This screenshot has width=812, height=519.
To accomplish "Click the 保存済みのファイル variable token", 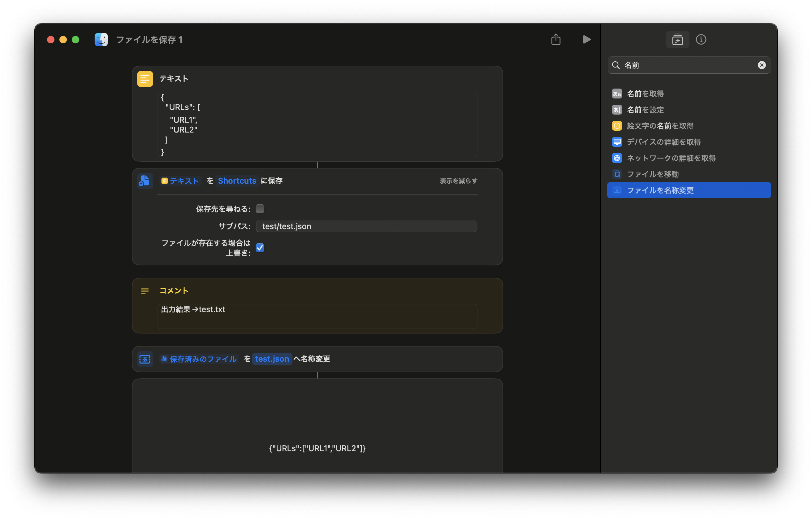I will click(199, 359).
